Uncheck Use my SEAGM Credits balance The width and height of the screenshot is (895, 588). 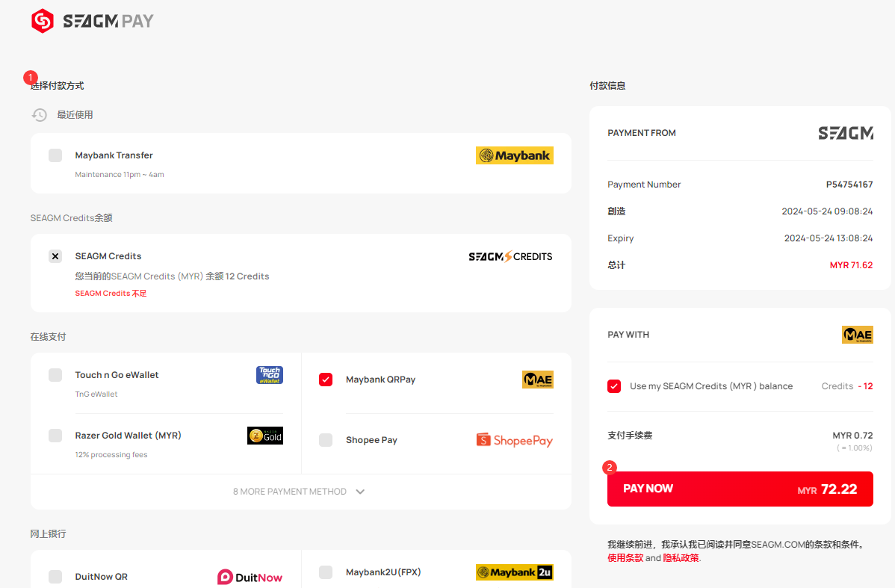[614, 386]
